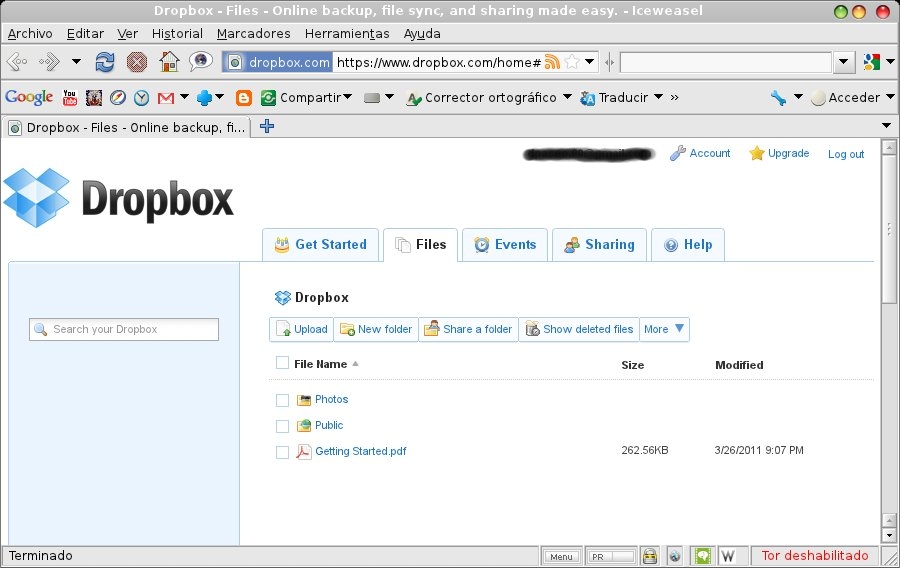Open Gmail icon in the Google toolbar
The width and height of the screenshot is (900, 568).
click(166, 98)
